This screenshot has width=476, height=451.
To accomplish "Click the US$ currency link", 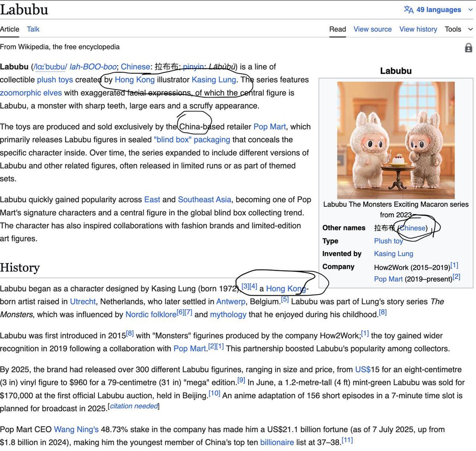I will point(363,370).
